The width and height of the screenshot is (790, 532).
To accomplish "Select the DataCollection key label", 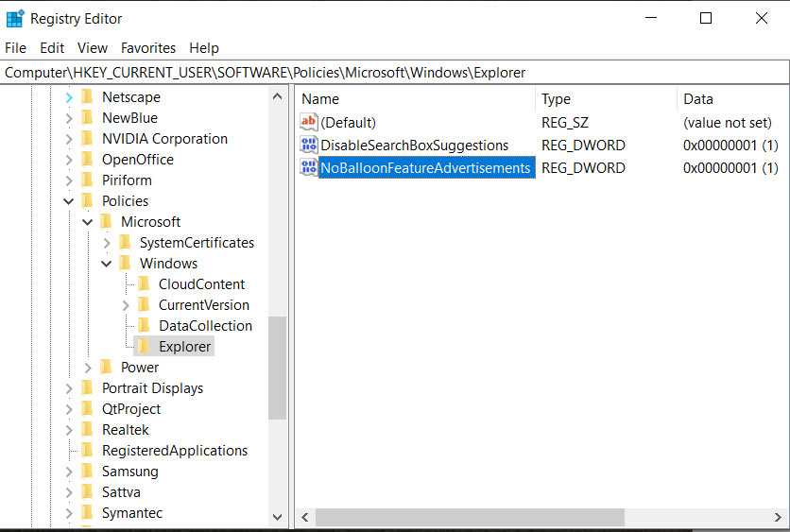I will pos(206,326).
